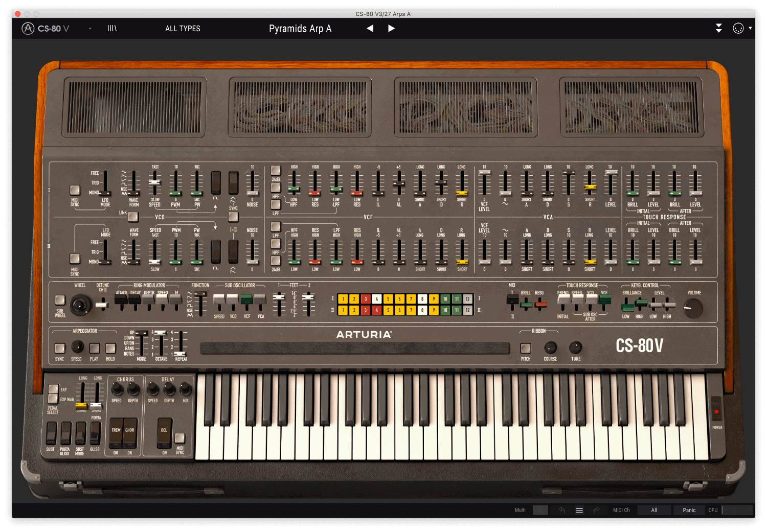Viewport: 767px width, 532px height.
Task: Open the MIDI Ch All selector
Action: coord(654,510)
